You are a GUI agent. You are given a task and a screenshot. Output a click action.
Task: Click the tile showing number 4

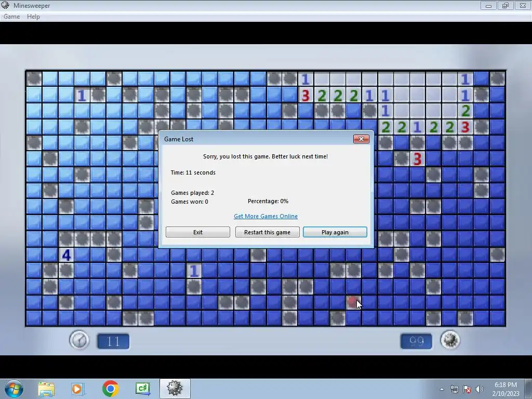66,255
